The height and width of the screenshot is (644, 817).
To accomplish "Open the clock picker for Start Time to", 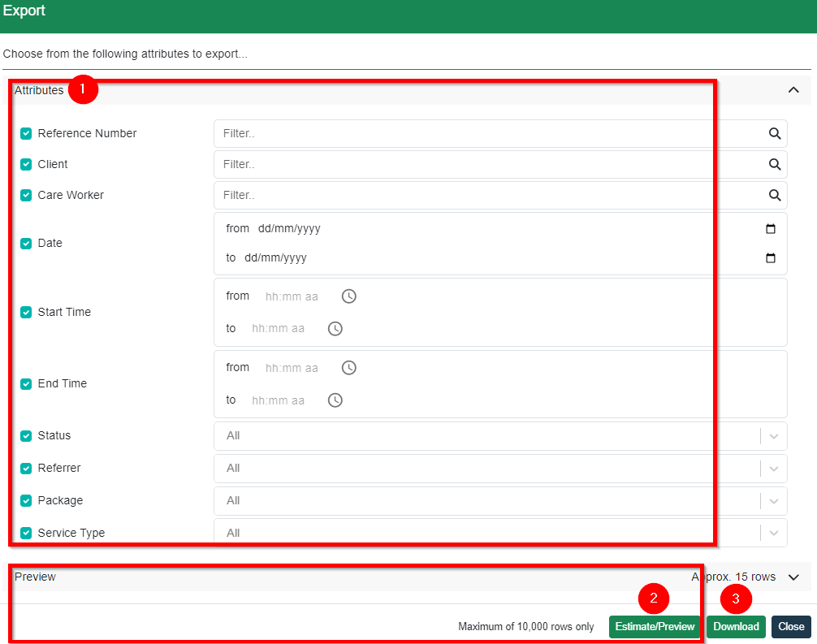I will coord(335,328).
